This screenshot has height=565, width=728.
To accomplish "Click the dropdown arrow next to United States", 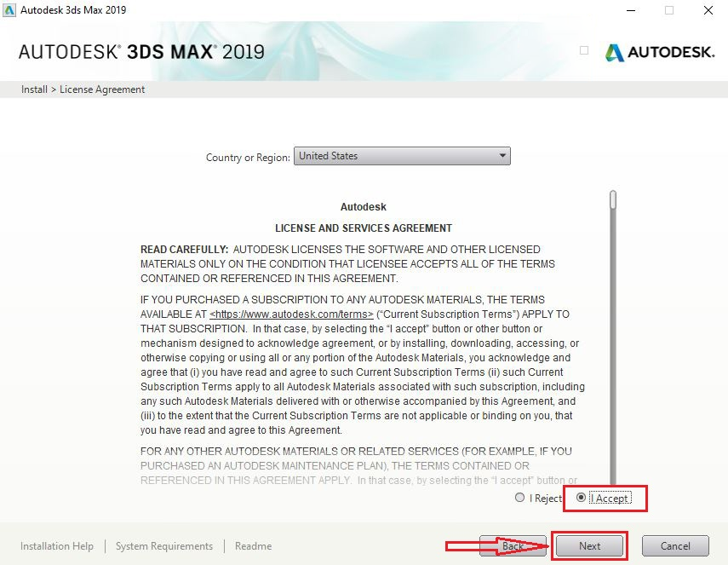I will 502,156.
